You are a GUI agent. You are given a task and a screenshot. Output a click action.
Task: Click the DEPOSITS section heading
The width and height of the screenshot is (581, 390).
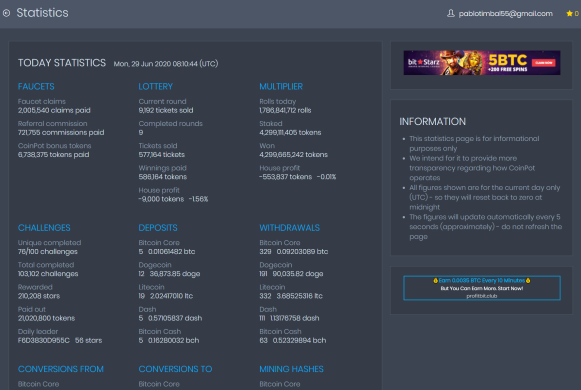(x=158, y=227)
